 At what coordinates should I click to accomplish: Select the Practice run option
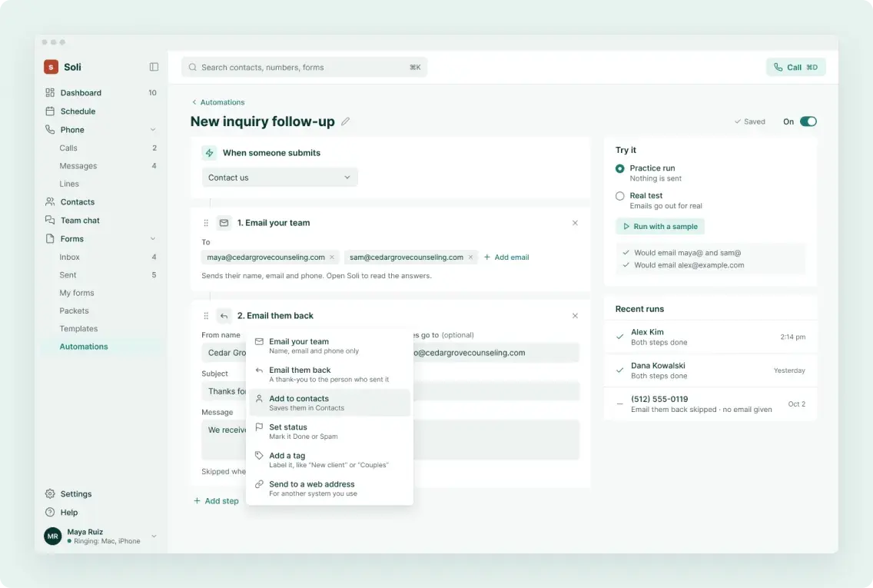(x=619, y=169)
